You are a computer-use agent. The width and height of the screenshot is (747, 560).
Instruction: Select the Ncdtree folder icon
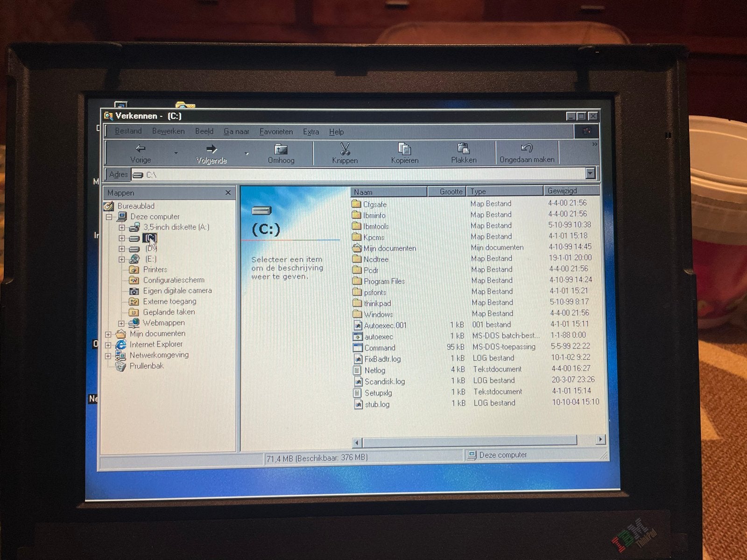(357, 259)
